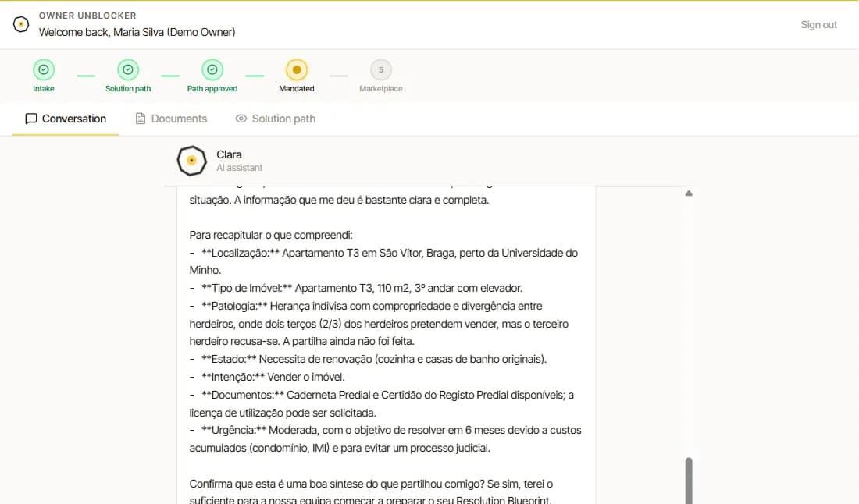
Task: Switch to the Documents tab
Action: (x=171, y=119)
